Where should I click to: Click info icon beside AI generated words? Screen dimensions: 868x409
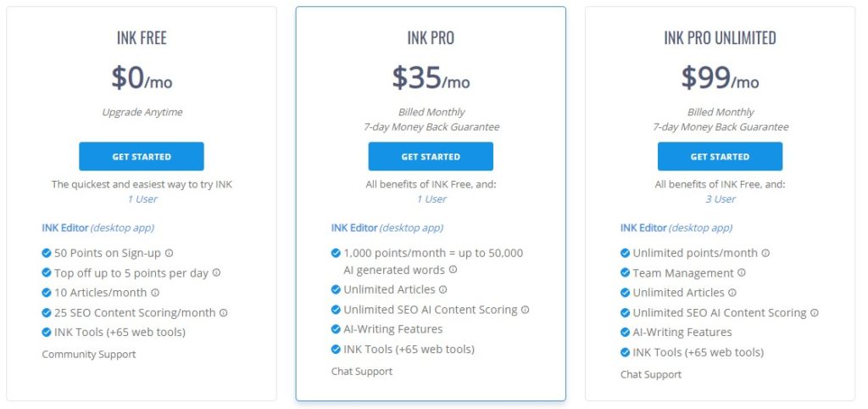[453, 270]
